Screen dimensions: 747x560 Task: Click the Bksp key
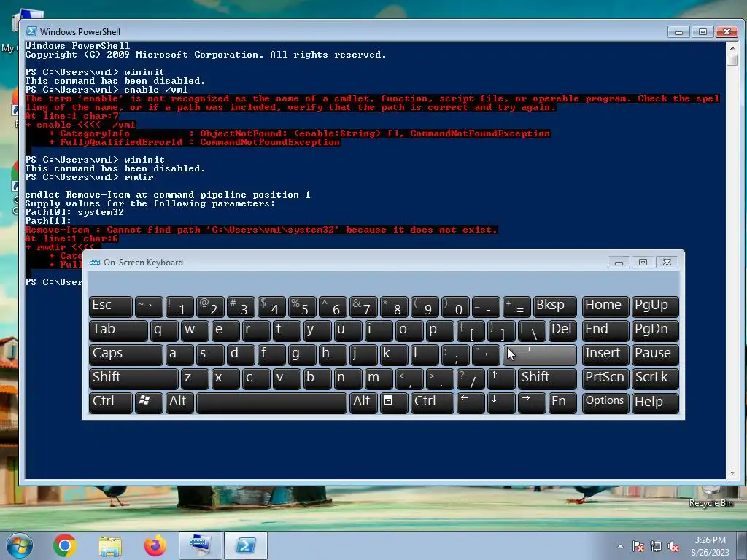point(554,306)
